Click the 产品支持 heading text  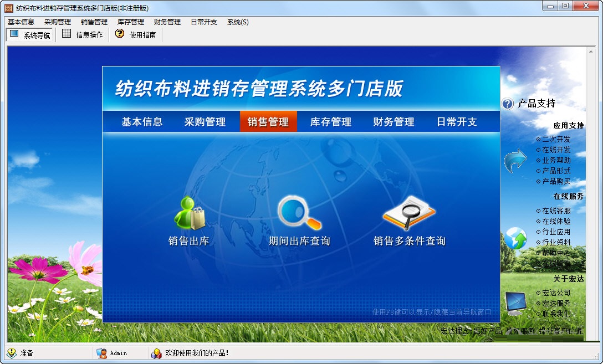coord(536,104)
